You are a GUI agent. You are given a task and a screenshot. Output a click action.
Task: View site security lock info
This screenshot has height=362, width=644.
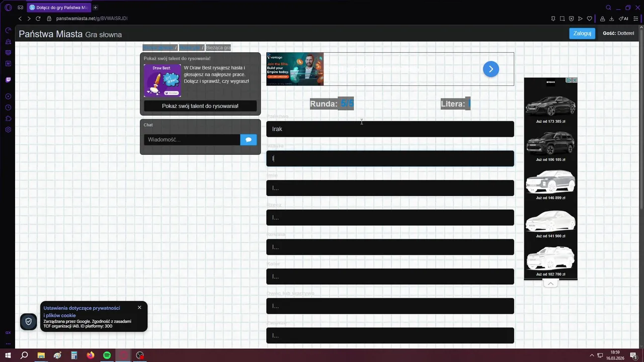pos(49,19)
